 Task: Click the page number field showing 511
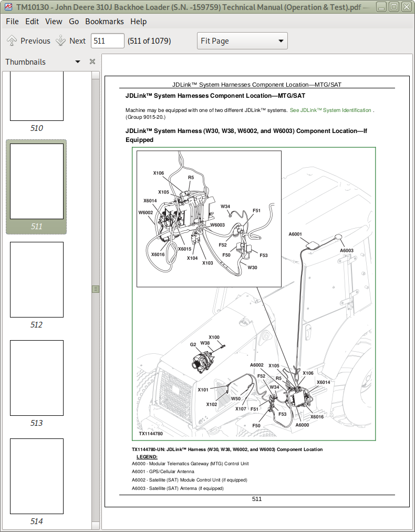(108, 40)
